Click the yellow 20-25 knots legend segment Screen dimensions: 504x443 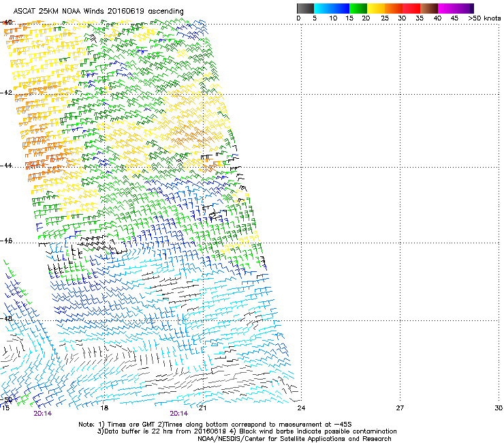376,8
